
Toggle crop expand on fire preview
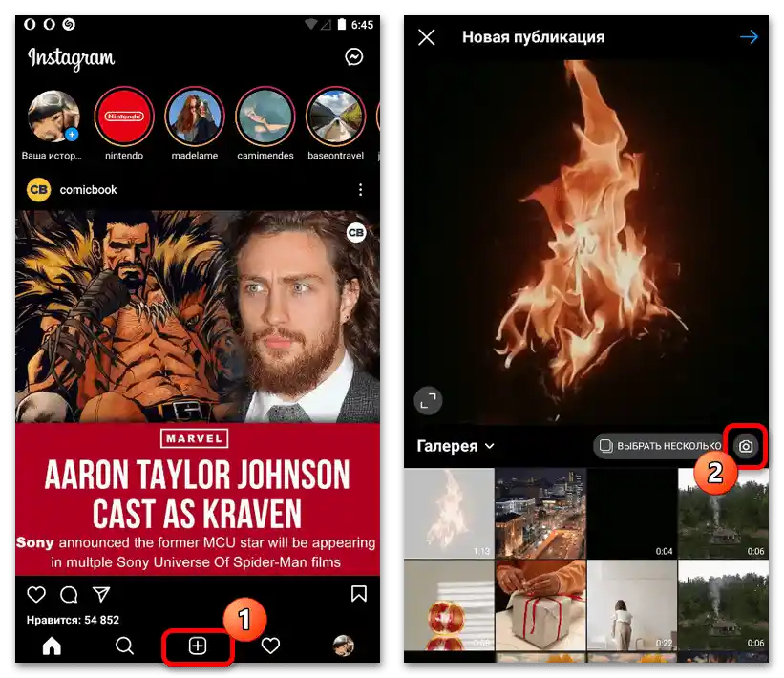[x=429, y=400]
